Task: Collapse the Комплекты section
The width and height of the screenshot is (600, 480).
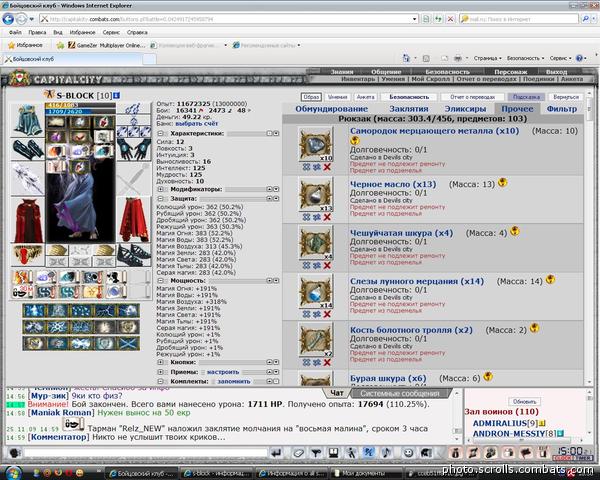Action: pyautogui.click(x=161, y=381)
